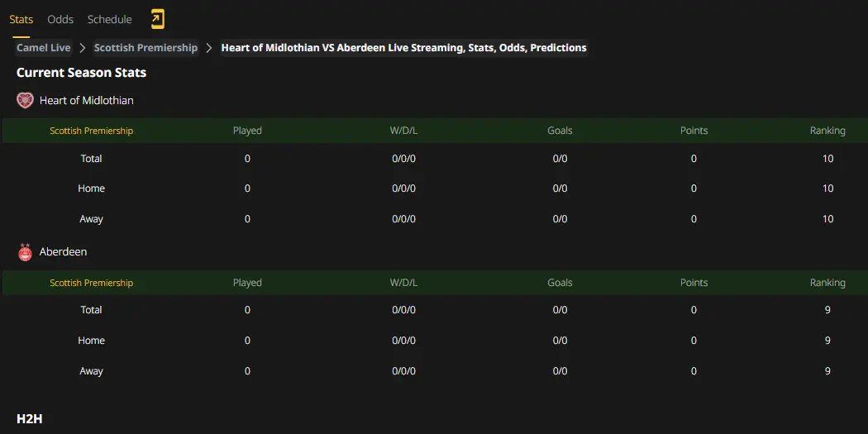The width and height of the screenshot is (868, 434).
Task: Click the H2H section heading
Action: coord(29,419)
